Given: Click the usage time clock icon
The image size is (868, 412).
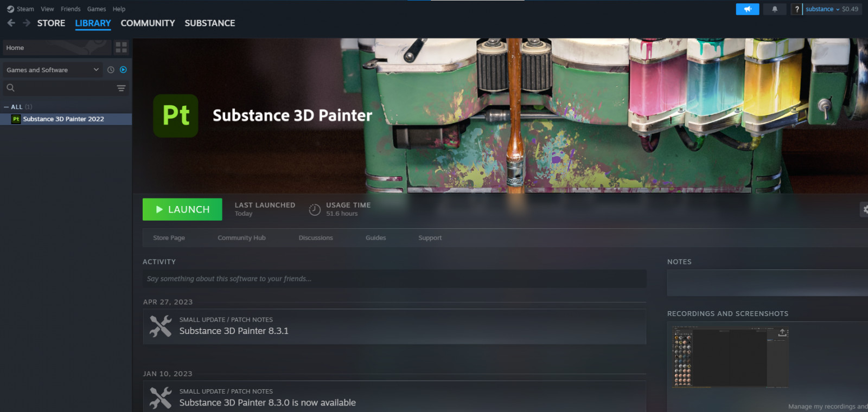Looking at the screenshot, I should point(315,210).
